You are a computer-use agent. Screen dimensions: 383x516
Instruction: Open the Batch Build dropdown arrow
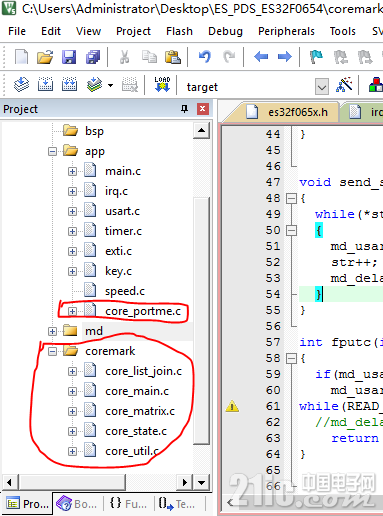click(x=110, y=85)
